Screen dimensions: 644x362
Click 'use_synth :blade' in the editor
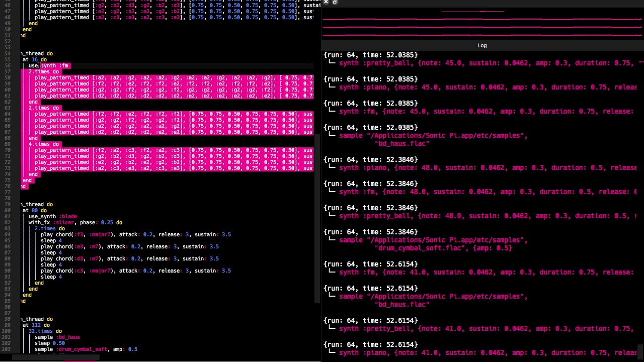[53, 216]
